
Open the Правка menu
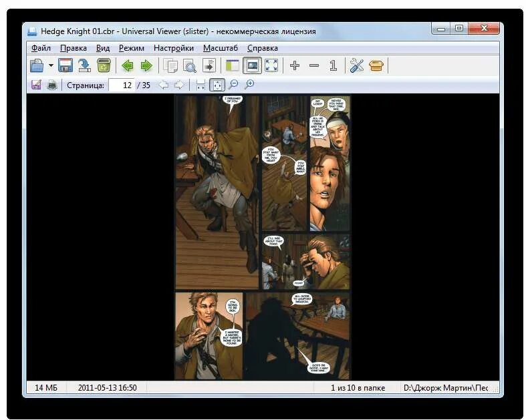point(73,48)
